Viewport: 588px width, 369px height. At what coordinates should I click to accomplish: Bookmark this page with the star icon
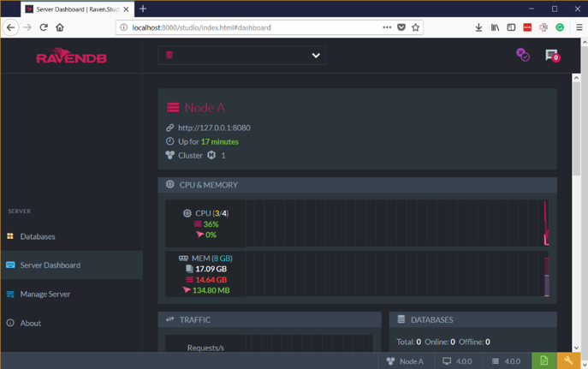(415, 27)
